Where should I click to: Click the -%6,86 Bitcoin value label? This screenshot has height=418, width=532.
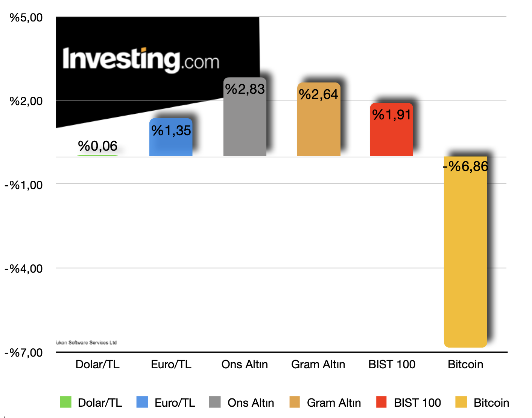pos(466,166)
